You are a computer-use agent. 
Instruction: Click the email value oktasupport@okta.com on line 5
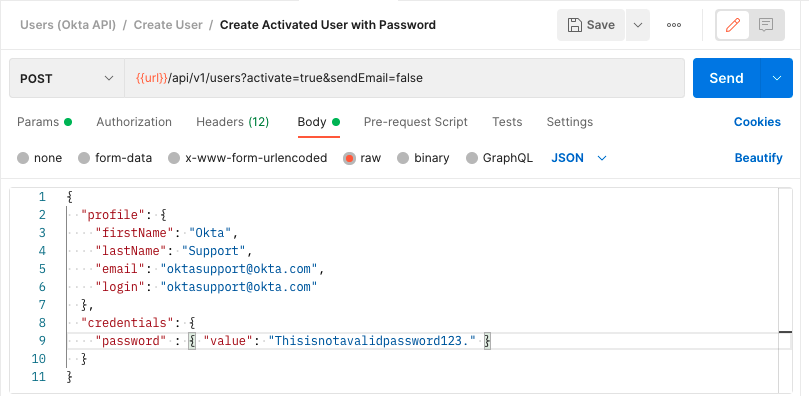tap(239, 269)
